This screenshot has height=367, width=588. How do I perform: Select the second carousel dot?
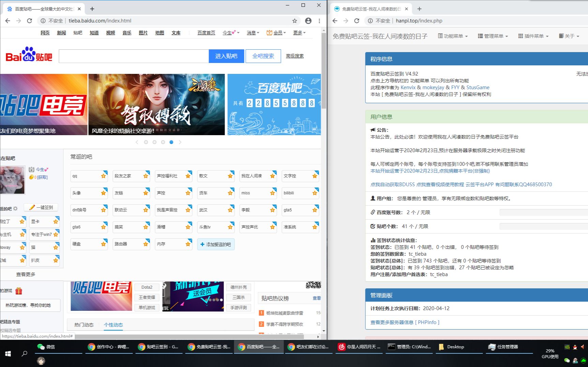[x=154, y=142]
